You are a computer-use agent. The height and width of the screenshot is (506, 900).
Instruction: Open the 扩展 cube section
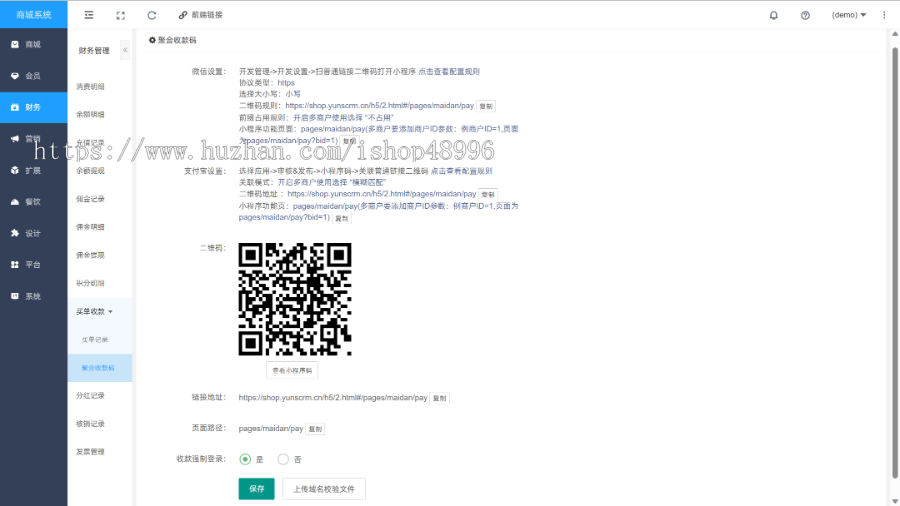coord(33,170)
